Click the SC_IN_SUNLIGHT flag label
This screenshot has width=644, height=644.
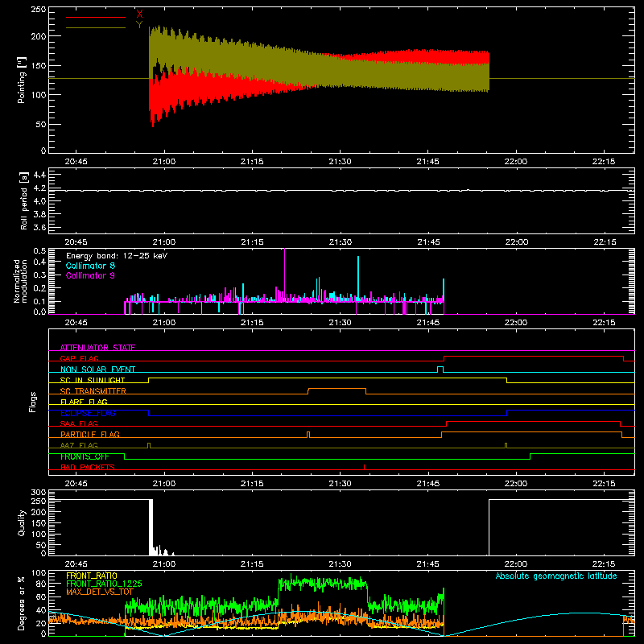(x=93, y=380)
